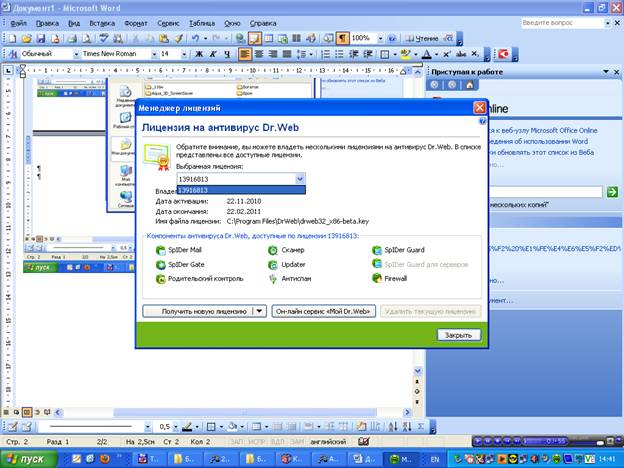Click the Format Painter brush icon
Viewport: 624px width, 468px height.
click(179, 39)
